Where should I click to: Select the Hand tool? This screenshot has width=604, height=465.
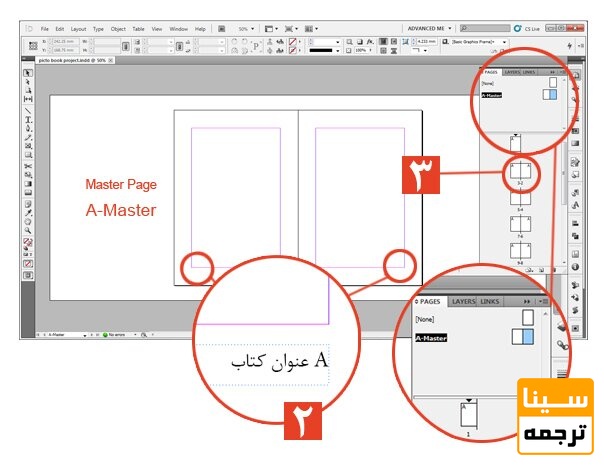28,222
